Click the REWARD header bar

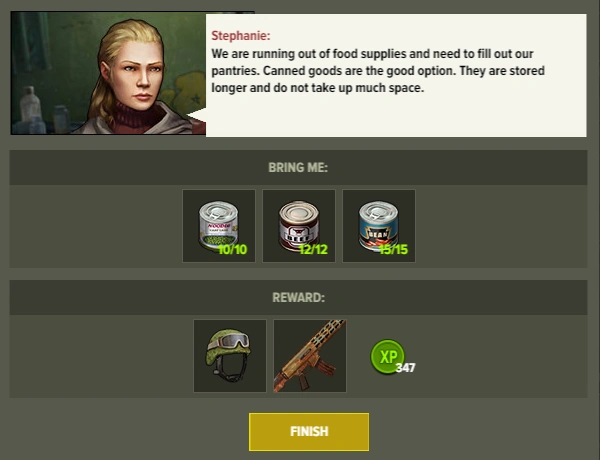[x=298, y=297]
